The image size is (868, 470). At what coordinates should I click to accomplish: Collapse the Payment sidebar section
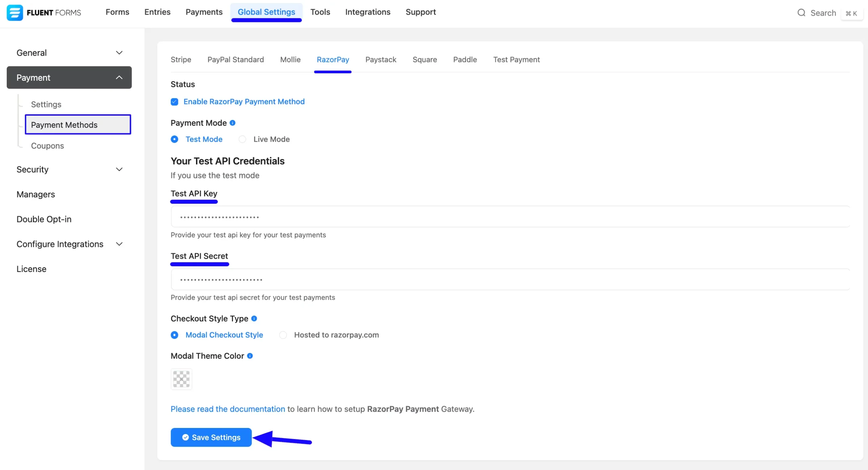(x=69, y=78)
